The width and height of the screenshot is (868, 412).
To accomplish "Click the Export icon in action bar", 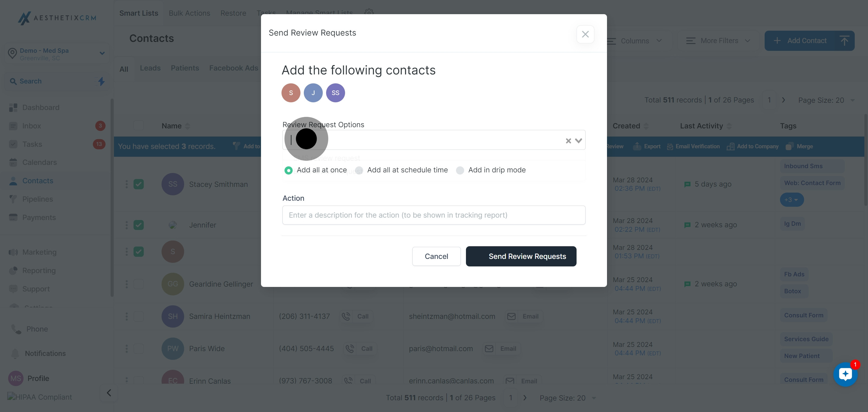I will coord(637,146).
